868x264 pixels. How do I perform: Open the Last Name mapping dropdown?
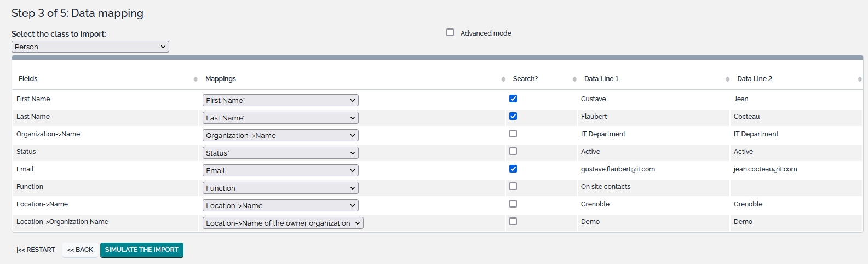click(x=280, y=118)
